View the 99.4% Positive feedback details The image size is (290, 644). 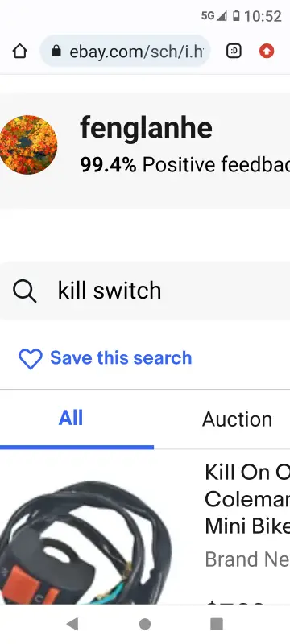[x=184, y=165]
